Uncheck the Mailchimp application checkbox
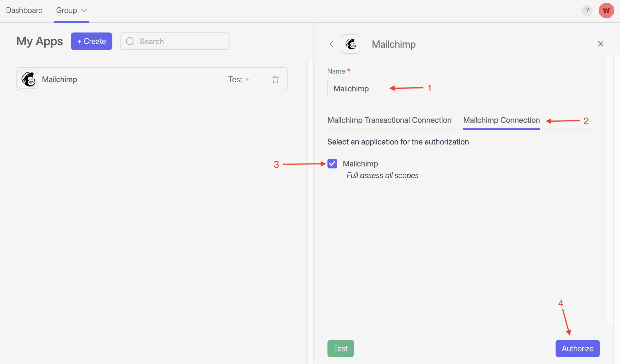 pos(332,163)
